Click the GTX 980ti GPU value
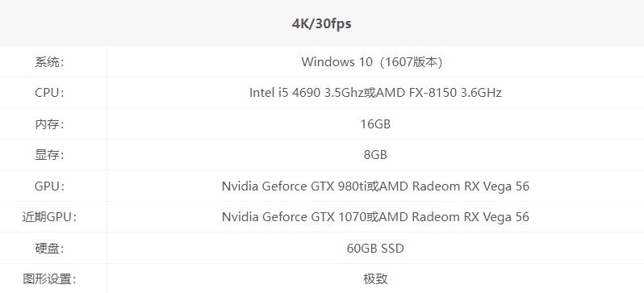 coord(375,186)
